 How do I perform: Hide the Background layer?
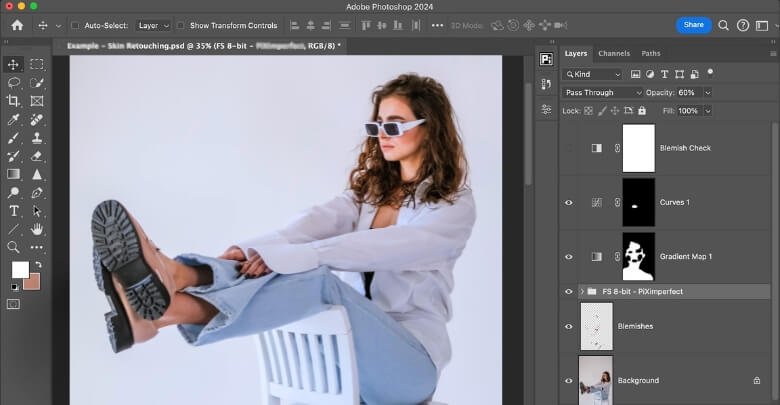coord(569,381)
